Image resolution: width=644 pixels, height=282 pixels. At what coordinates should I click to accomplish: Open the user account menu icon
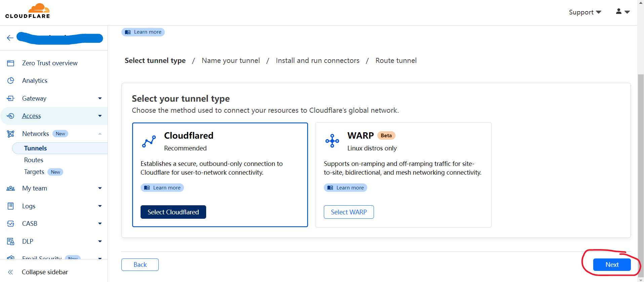(x=622, y=12)
